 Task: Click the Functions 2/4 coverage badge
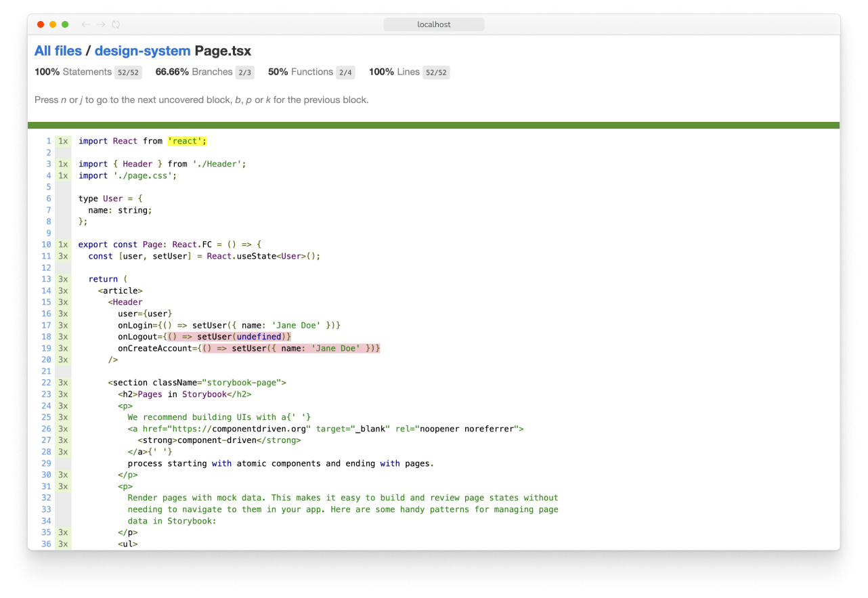pyautogui.click(x=346, y=72)
